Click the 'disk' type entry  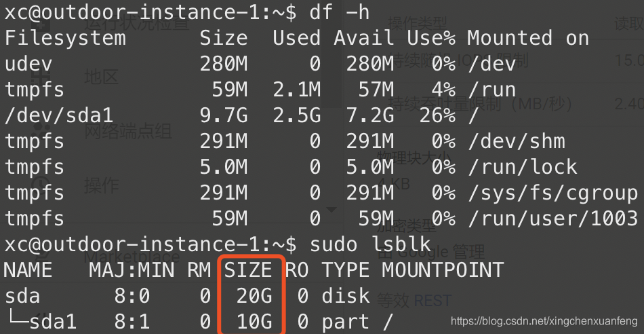346,295
